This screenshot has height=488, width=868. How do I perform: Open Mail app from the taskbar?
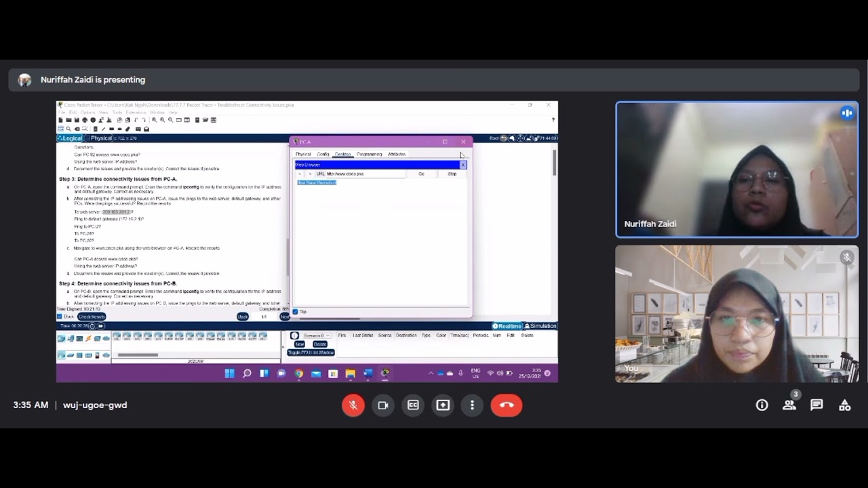pos(315,373)
